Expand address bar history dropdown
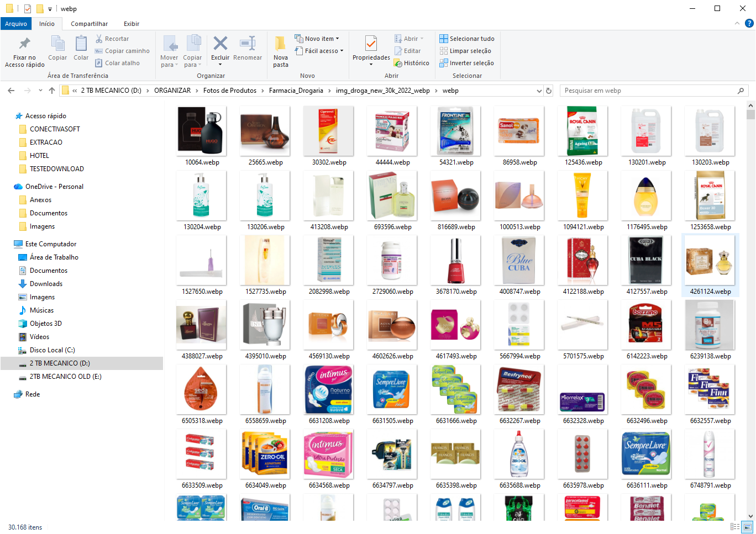Viewport: 756px width, 534px height. coord(539,91)
